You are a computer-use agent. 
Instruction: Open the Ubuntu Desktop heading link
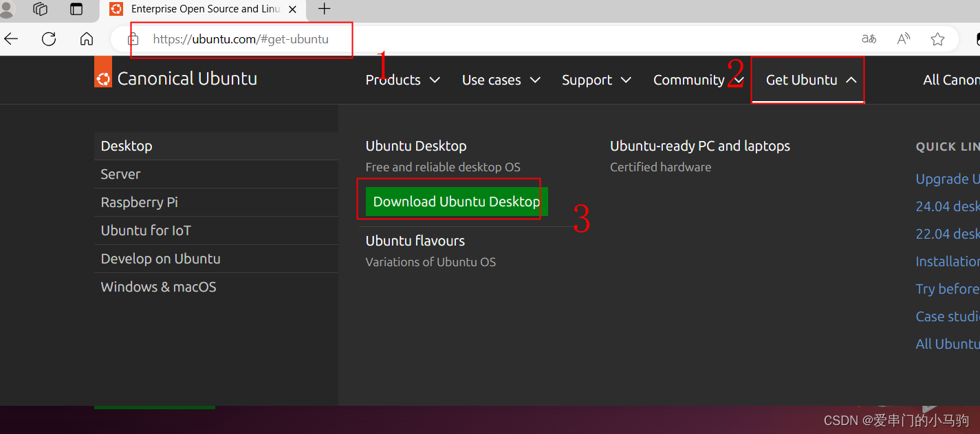coord(416,146)
